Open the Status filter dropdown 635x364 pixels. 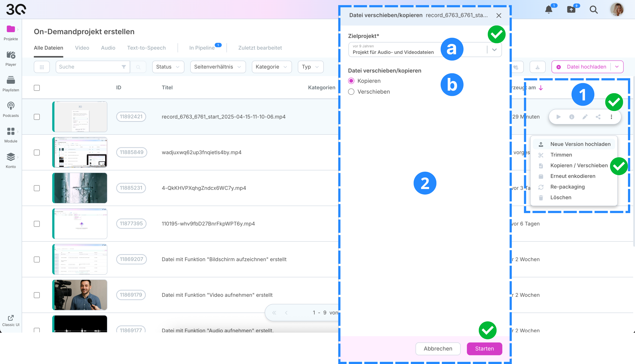click(168, 67)
